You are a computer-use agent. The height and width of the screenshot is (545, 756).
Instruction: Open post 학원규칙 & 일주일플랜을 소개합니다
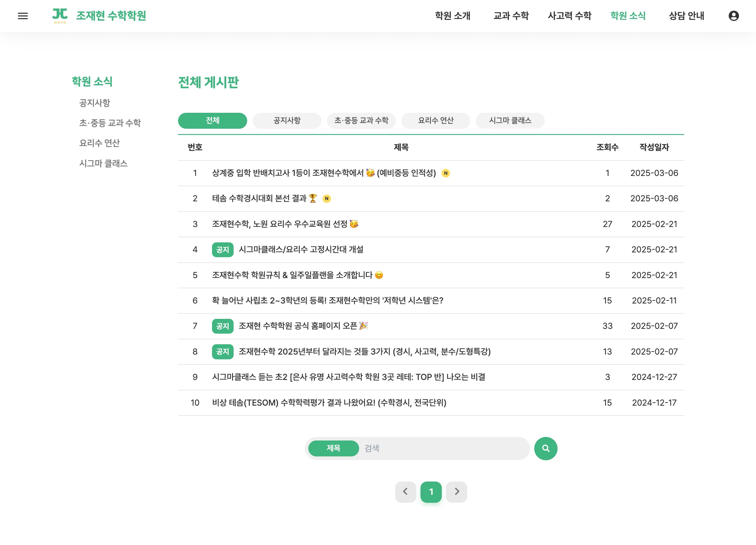coord(297,275)
